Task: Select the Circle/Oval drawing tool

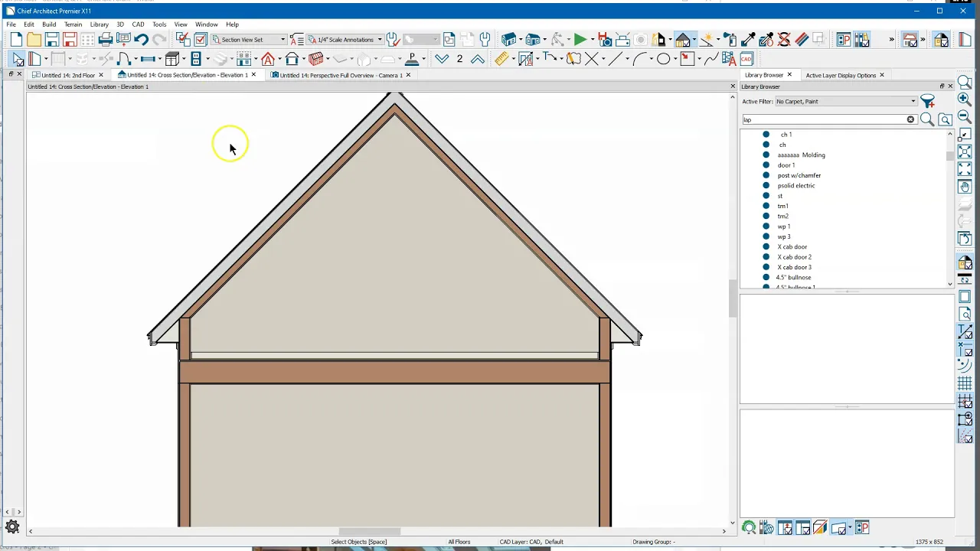Action: pos(663,59)
